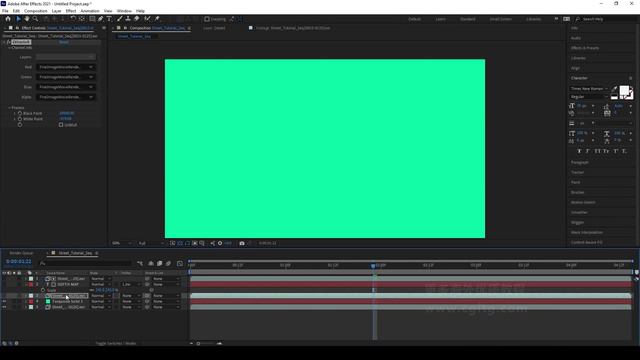Image resolution: width=640 pixels, height=360 pixels.
Task: Open the Paragraph panel
Action: [x=580, y=162]
